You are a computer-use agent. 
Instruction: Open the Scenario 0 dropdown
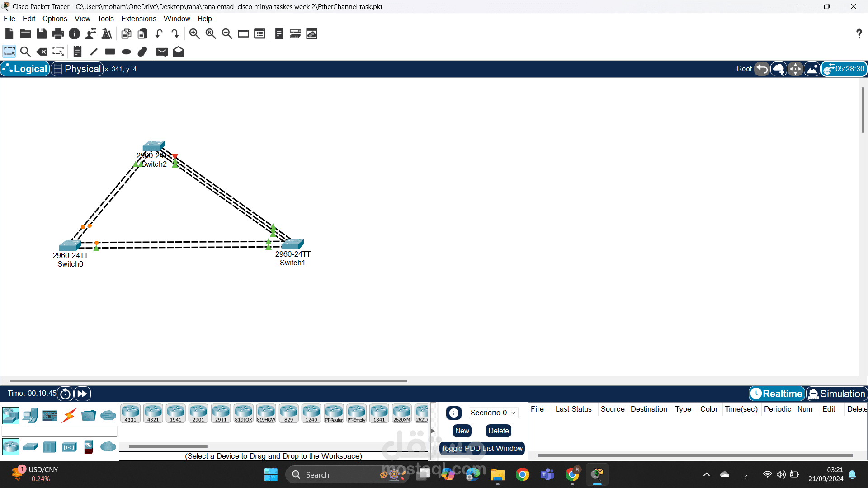pyautogui.click(x=493, y=413)
